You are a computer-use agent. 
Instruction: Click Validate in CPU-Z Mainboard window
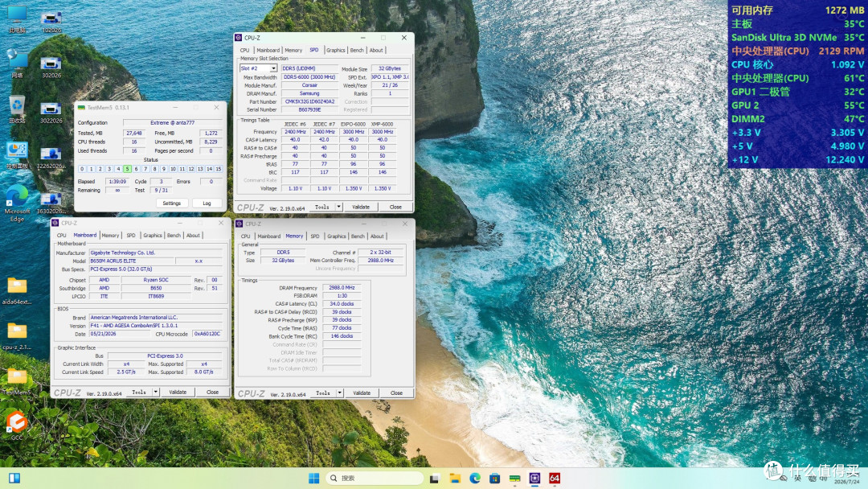[178, 392]
